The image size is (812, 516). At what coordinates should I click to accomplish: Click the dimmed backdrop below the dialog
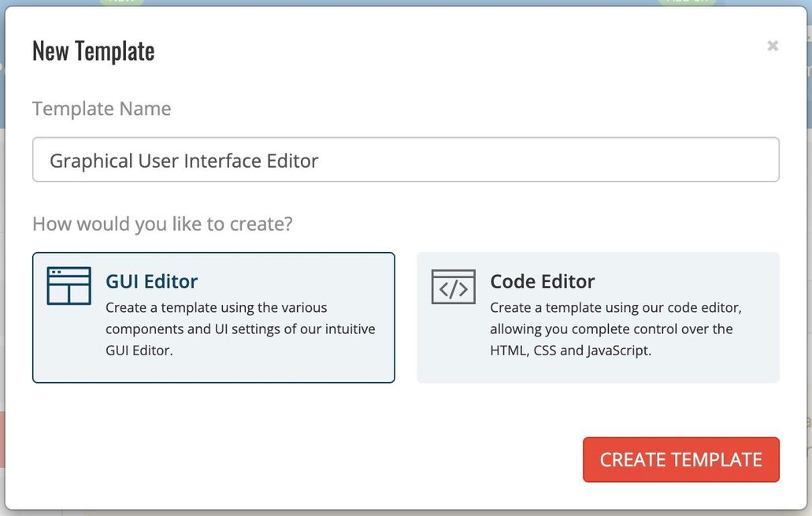coord(406,514)
